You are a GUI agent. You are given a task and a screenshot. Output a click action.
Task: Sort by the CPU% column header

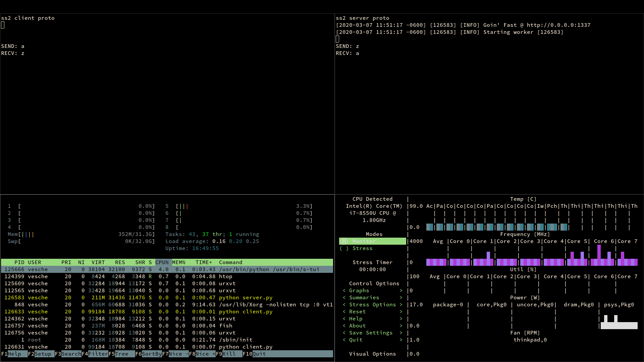click(x=162, y=262)
